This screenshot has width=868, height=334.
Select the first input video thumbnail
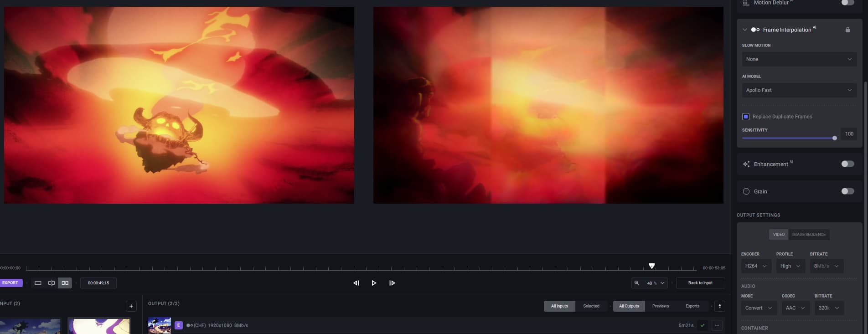[x=30, y=326]
